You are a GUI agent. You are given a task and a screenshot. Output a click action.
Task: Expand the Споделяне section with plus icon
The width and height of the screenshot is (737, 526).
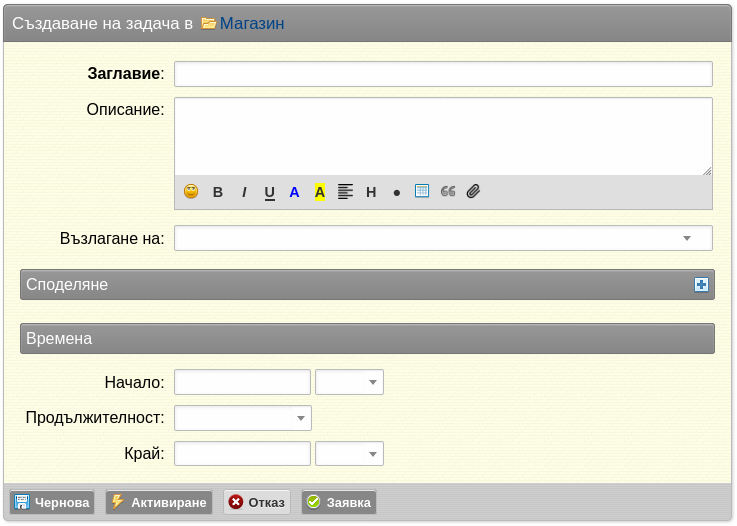[701, 284]
